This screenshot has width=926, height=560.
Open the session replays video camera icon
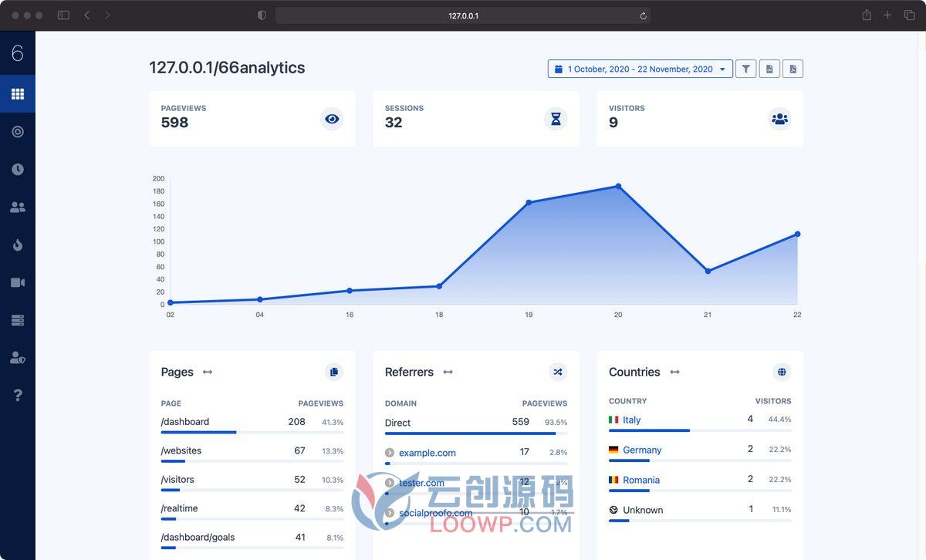18,282
